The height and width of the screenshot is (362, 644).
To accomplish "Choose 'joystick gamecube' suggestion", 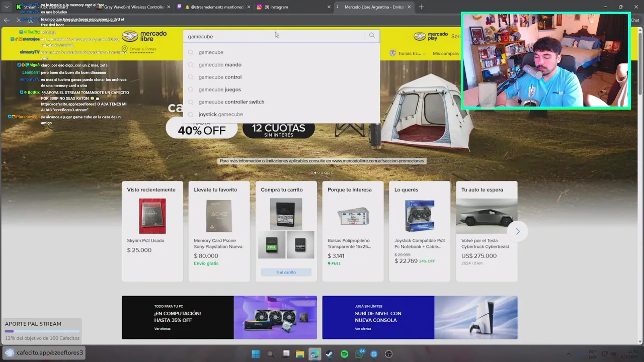I will point(281,114).
